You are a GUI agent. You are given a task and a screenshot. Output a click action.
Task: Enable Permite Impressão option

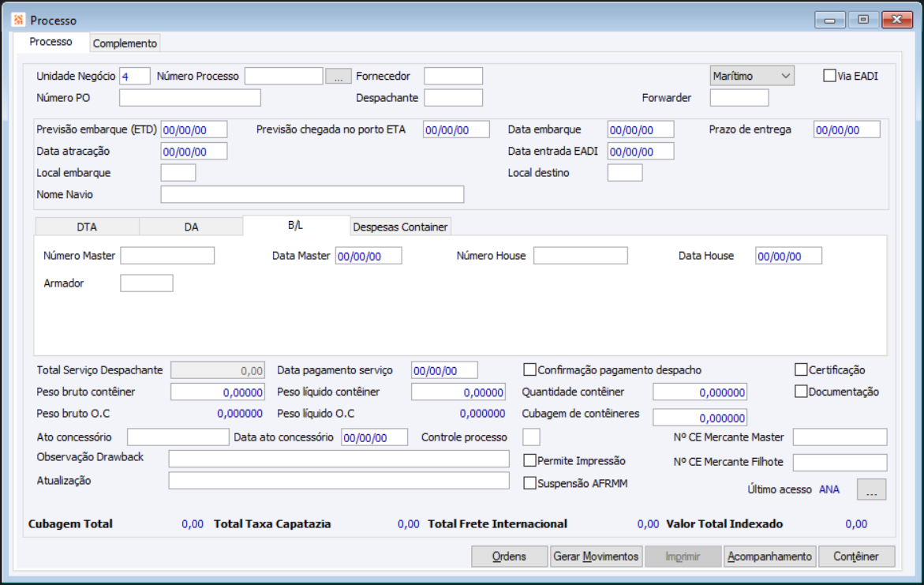click(x=530, y=461)
